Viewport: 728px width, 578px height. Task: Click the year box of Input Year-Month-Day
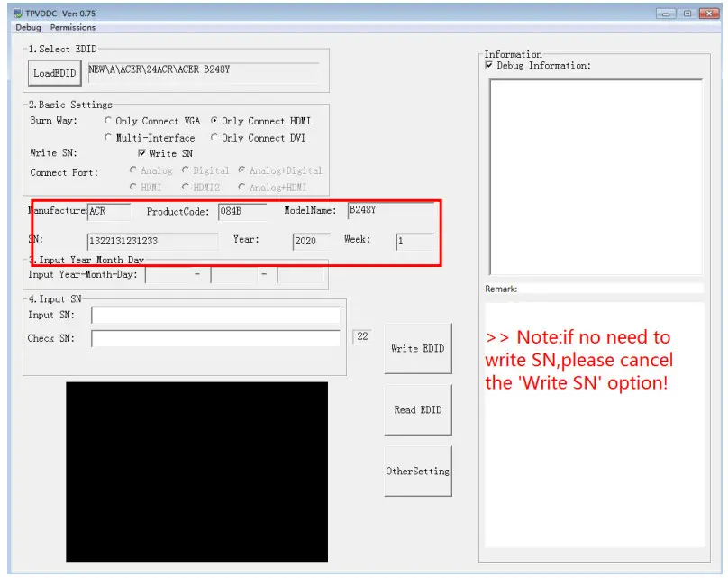point(169,275)
